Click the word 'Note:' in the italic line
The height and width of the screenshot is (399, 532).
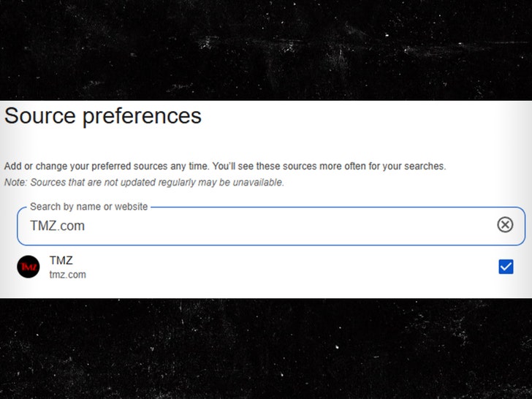15,182
